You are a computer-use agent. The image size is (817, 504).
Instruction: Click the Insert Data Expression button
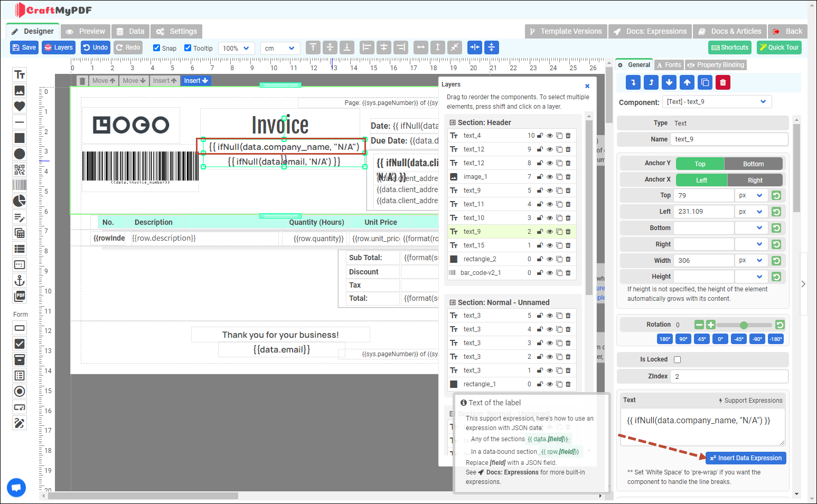[x=746, y=458]
